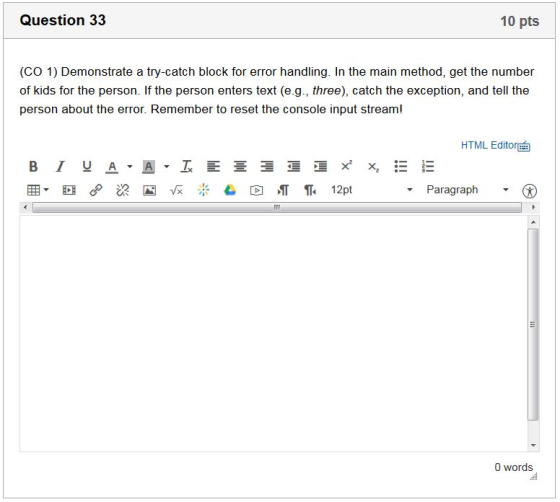Click the colorful starburst app icon

[203, 190]
